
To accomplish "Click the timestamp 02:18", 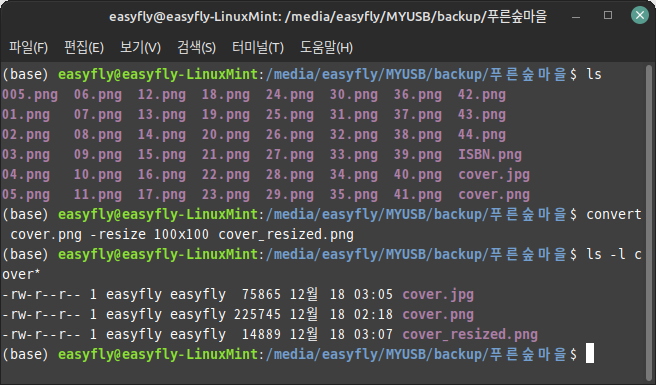I will (374, 315).
